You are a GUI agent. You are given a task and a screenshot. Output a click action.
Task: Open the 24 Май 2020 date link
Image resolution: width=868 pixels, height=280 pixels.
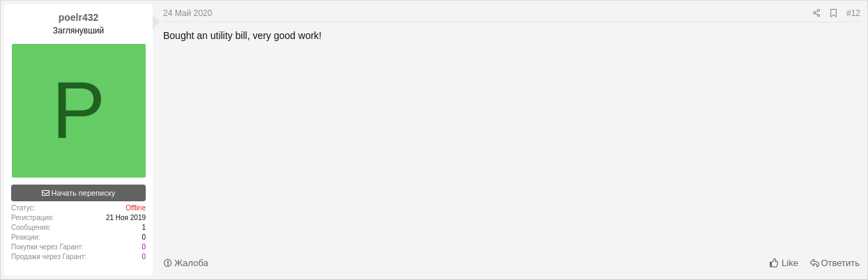tap(188, 13)
